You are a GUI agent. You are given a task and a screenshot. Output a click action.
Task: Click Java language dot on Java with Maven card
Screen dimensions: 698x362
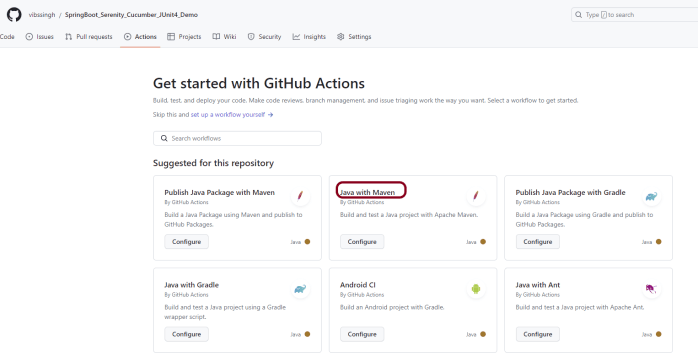coord(483,242)
